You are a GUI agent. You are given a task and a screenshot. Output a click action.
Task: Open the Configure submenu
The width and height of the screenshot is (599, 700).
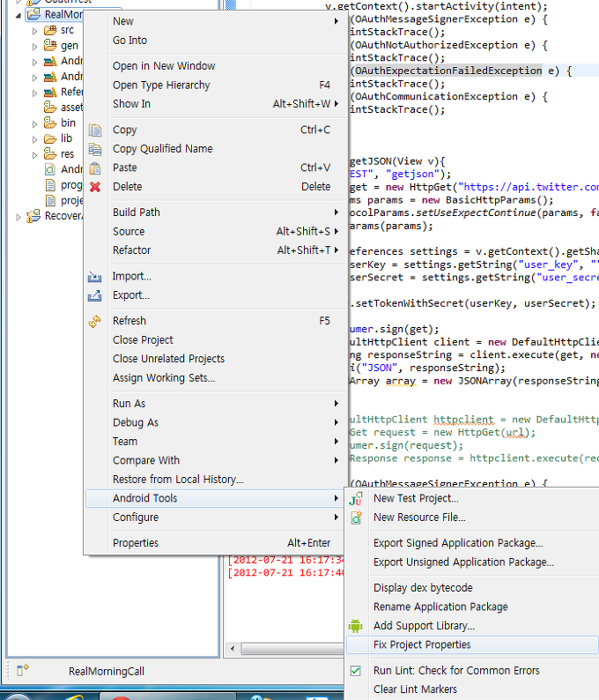217,517
